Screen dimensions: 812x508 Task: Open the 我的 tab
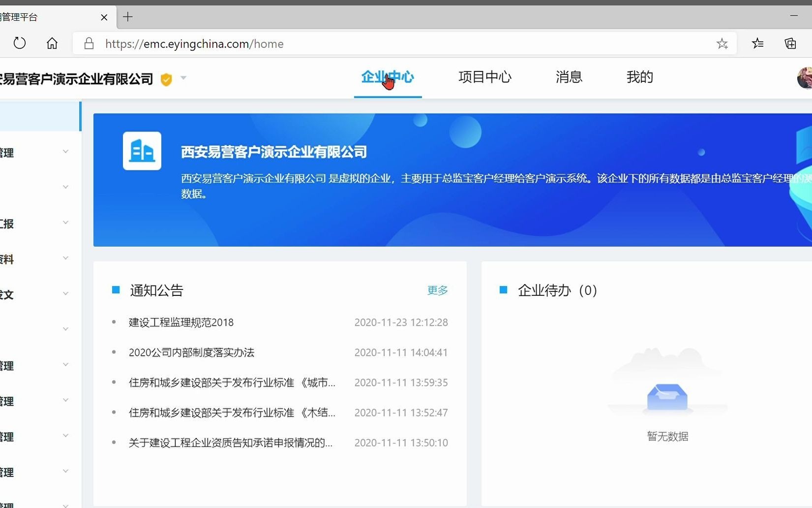(x=640, y=77)
